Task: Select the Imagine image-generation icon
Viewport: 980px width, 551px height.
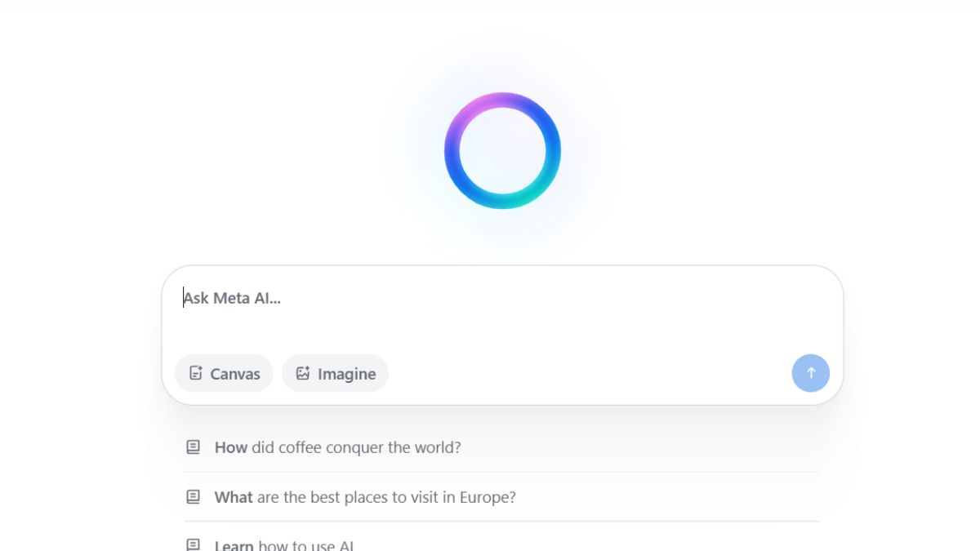Action: tap(302, 372)
